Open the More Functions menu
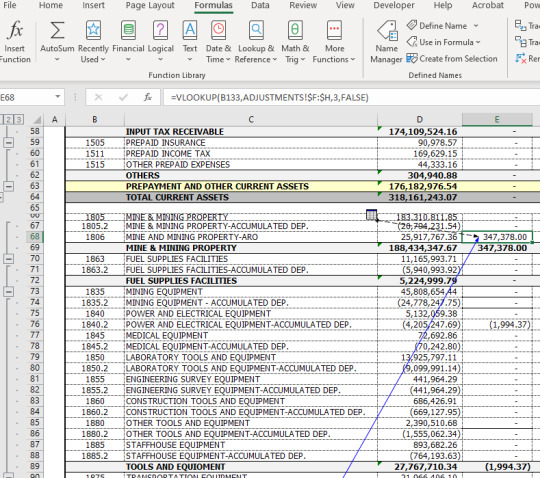Image resolution: width=540 pixels, height=478 pixels. [x=334, y=41]
